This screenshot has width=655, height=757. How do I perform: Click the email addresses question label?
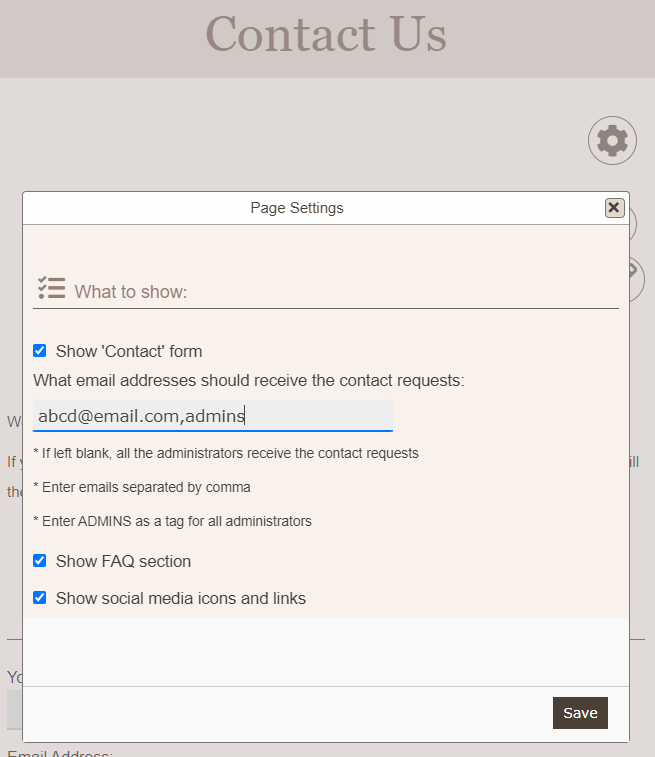click(248, 381)
